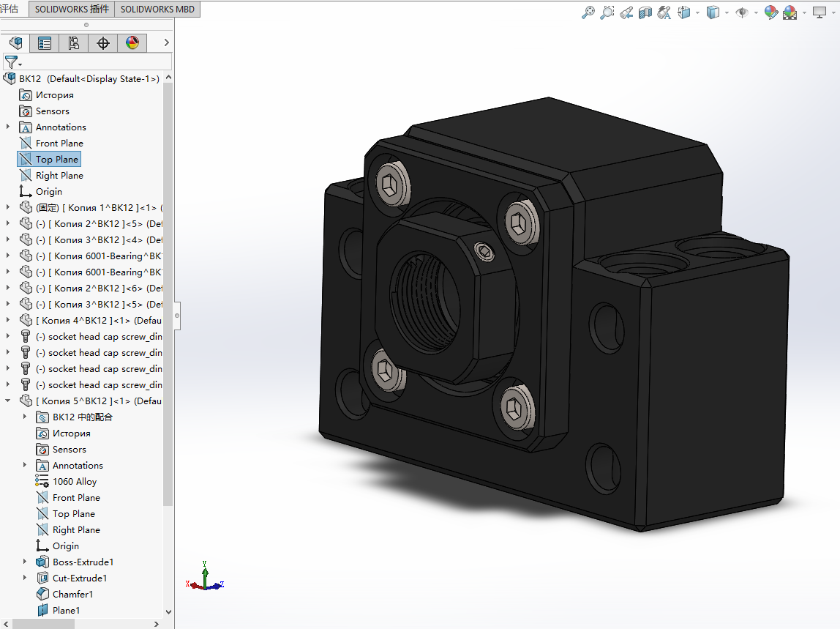Expand the Копия 2^BK12 <5> component

(x=7, y=223)
